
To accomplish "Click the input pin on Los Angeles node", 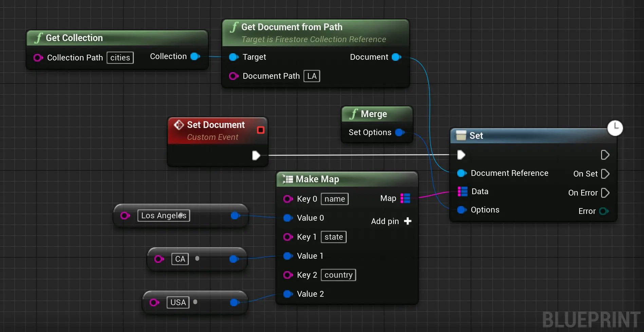I will 125,216.
